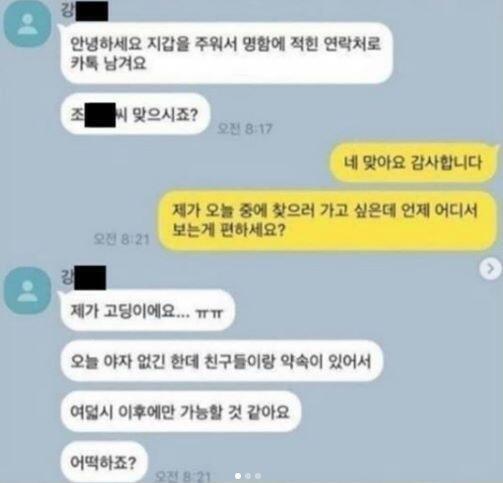Tap the yellow '네 맞아요 감사합니다' bubble
This screenshot has width=503, height=483.
414,162
